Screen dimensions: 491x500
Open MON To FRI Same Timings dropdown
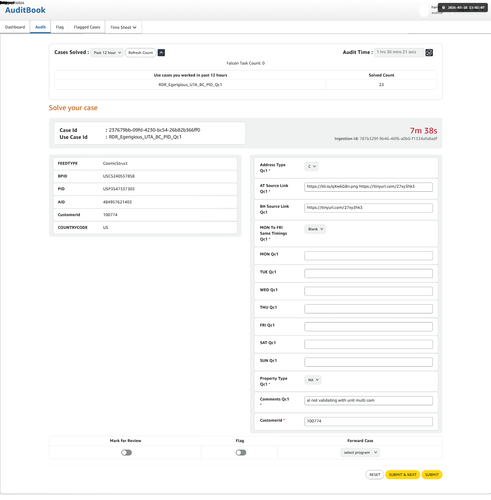click(x=315, y=229)
